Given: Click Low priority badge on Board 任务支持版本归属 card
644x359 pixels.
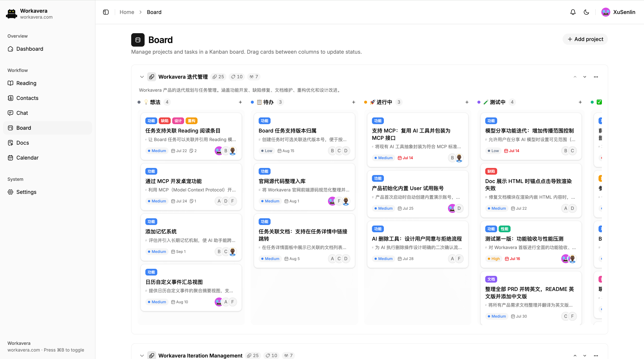Looking at the screenshot, I should point(266,151).
